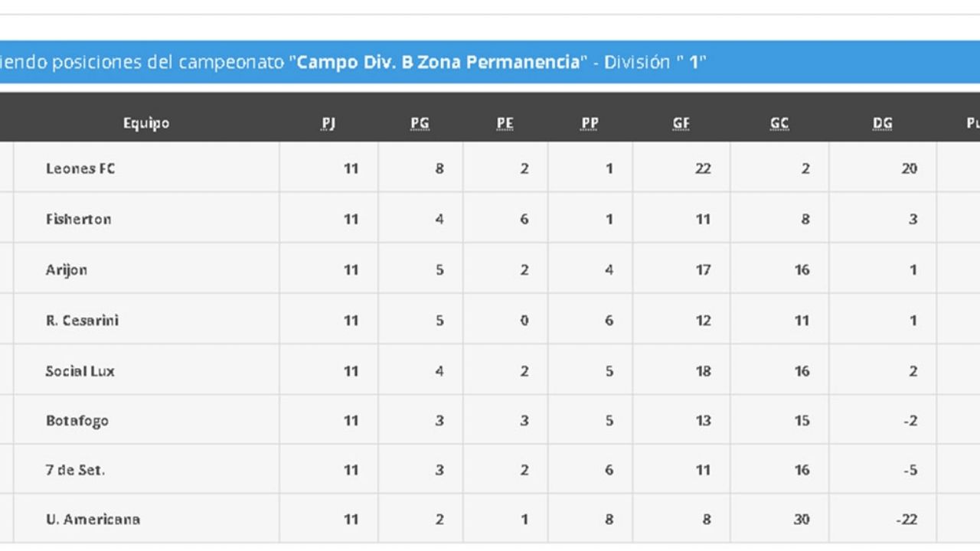Click the Arijon team name
Viewport: 980px width, 551px height.
click(66, 269)
